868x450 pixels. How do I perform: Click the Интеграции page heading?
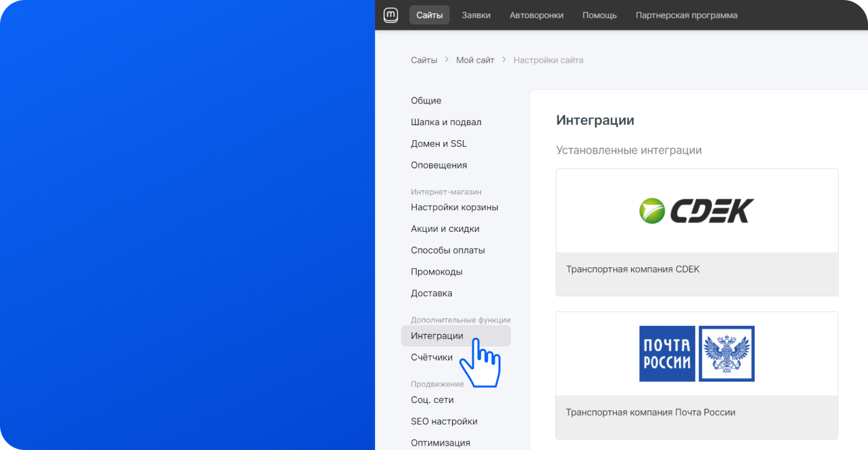click(x=595, y=120)
